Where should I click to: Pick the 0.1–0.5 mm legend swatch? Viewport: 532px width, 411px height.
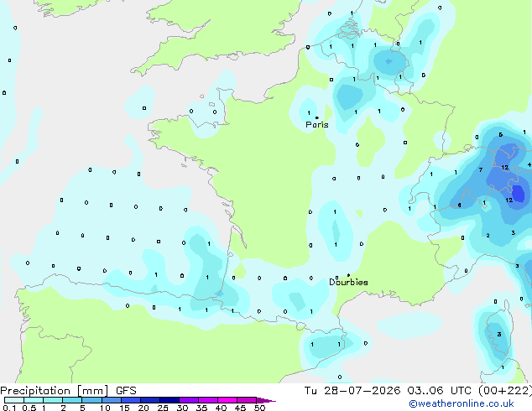[14, 400]
